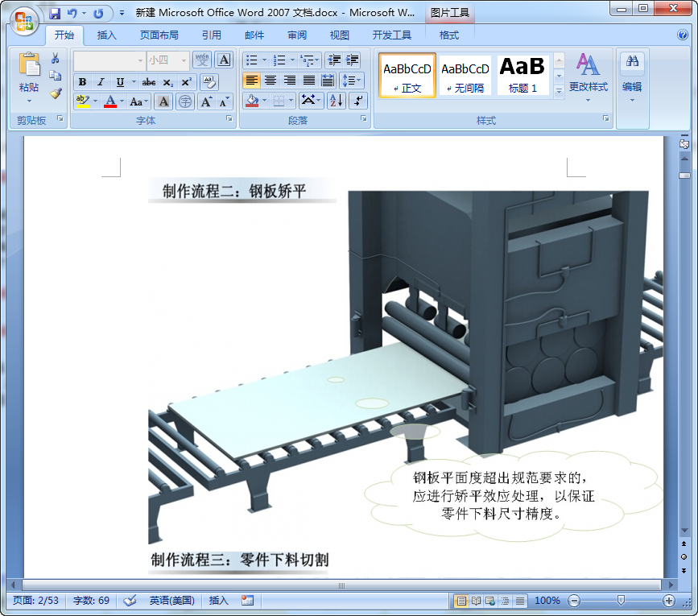698x616 pixels.
Task: Apply 标题 1 style
Action: 522,75
